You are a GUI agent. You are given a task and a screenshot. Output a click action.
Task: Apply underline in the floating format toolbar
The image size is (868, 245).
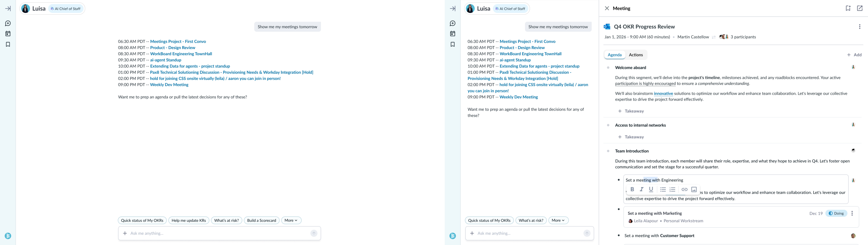click(651, 189)
